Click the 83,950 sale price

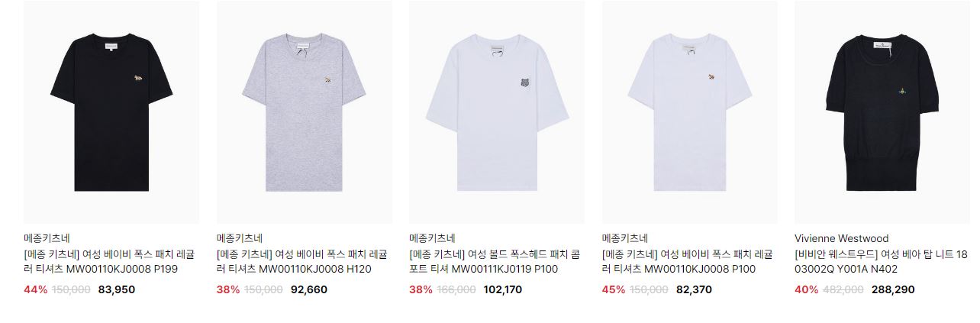[x=117, y=289]
